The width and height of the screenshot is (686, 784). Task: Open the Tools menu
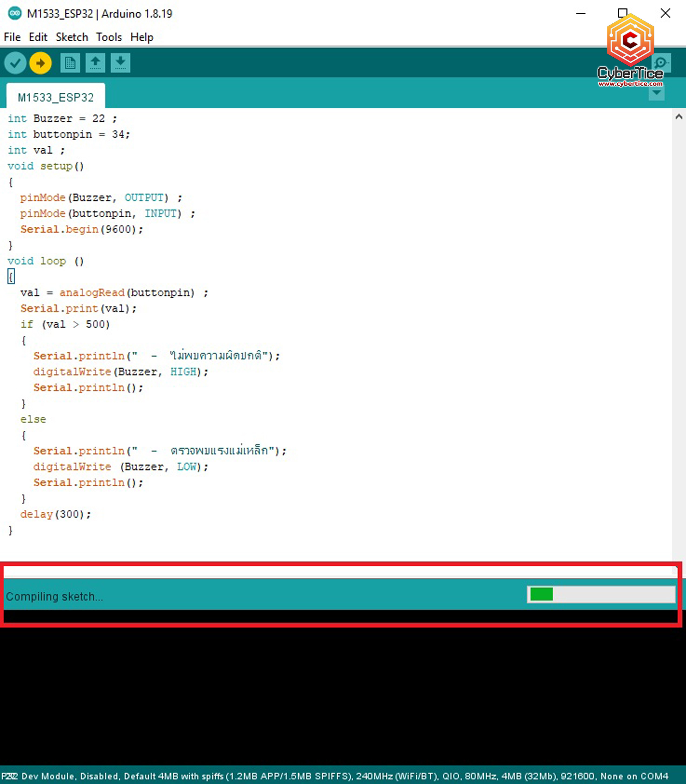click(109, 37)
